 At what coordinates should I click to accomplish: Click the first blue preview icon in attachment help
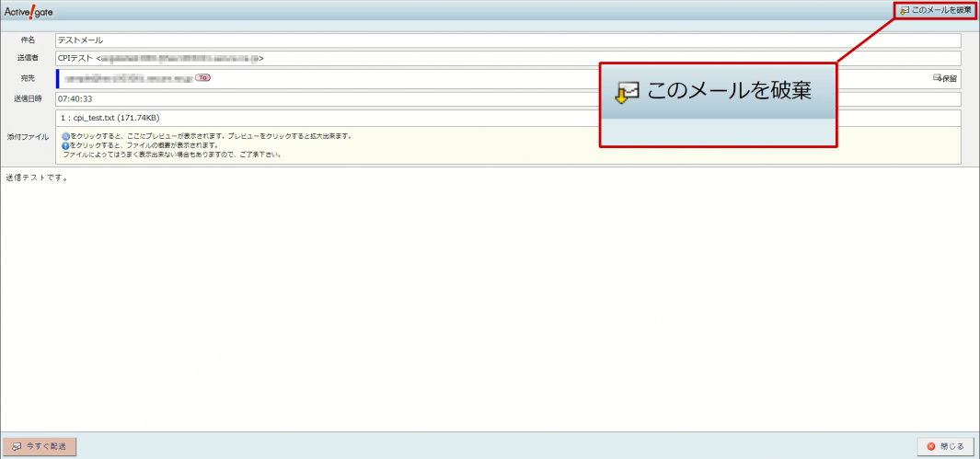[x=65, y=136]
